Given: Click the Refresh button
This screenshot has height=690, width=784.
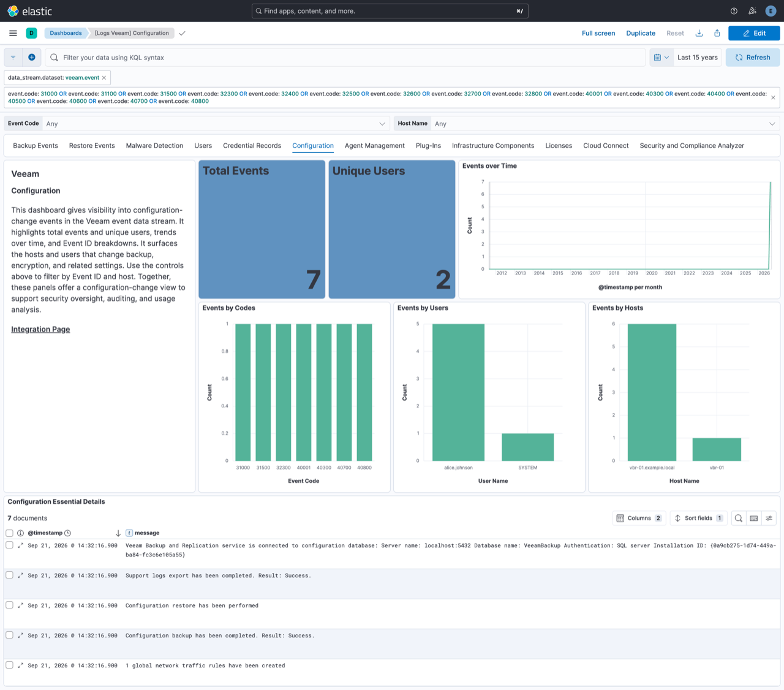Looking at the screenshot, I should 753,58.
